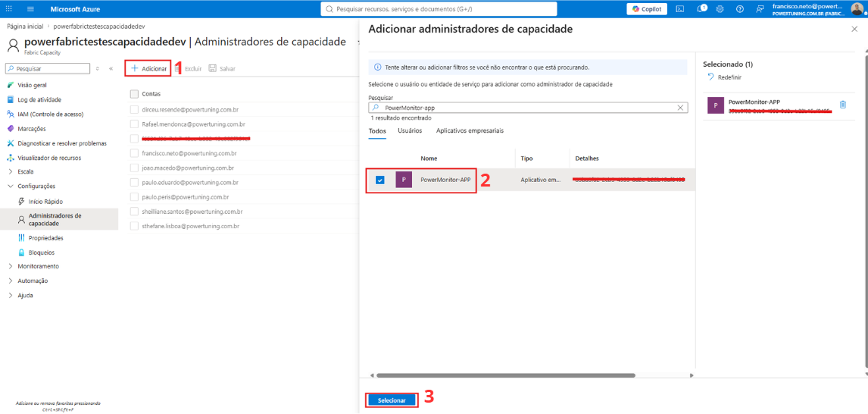Open the notifications bell

[x=701, y=9]
